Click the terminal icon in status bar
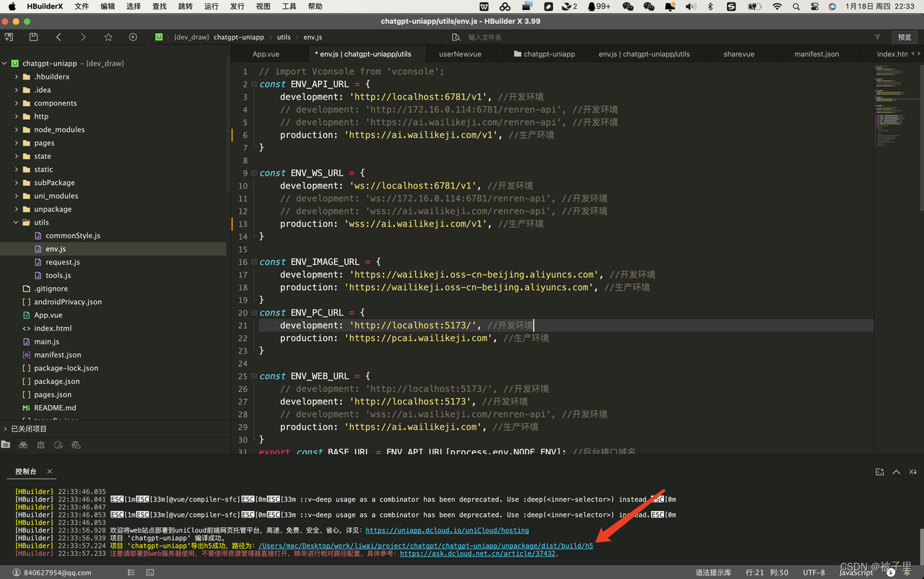The width and height of the screenshot is (924, 579). (x=150, y=573)
